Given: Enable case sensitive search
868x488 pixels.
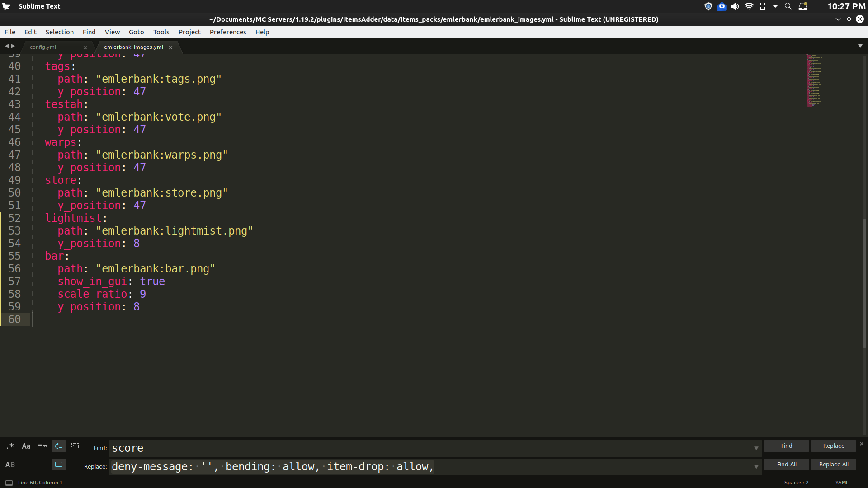Looking at the screenshot, I should tap(26, 446).
